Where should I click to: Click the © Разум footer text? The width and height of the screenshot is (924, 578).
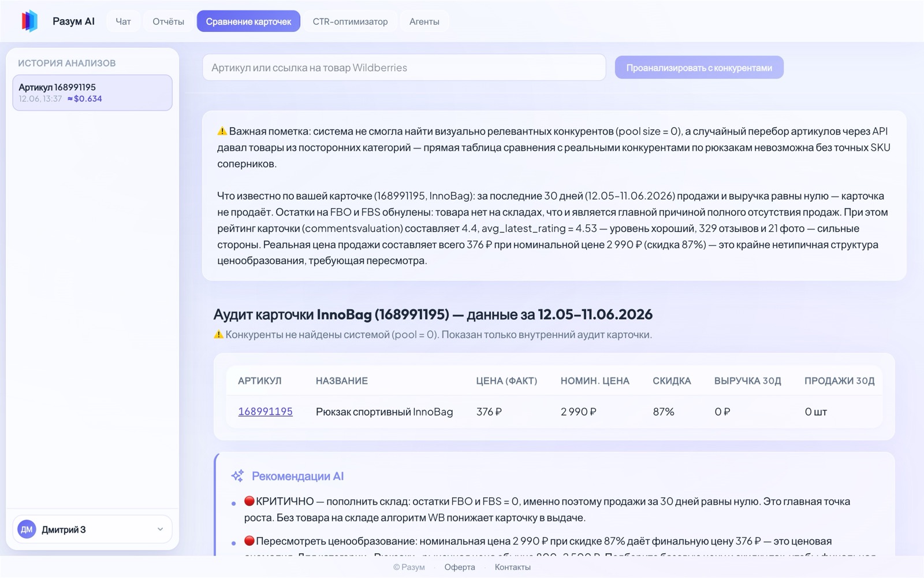409,567
